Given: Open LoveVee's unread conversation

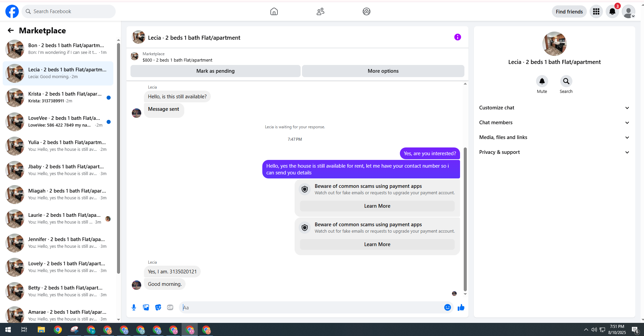Looking at the screenshot, I should click(x=58, y=122).
